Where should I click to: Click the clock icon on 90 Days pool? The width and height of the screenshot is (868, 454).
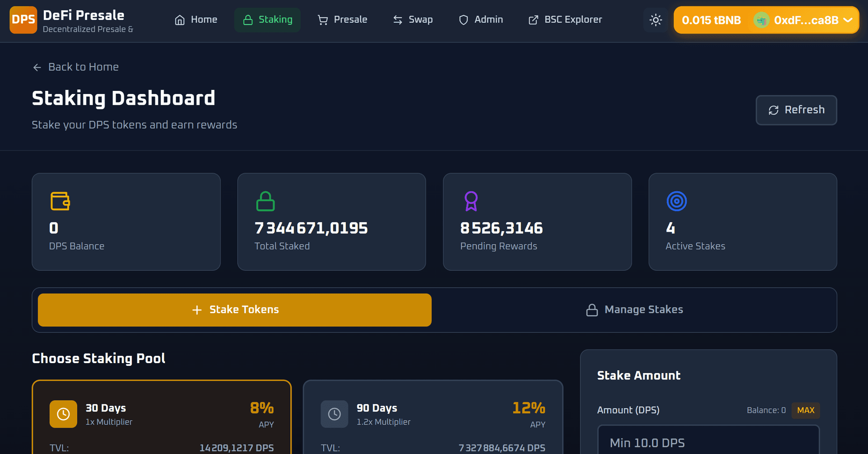click(x=334, y=414)
